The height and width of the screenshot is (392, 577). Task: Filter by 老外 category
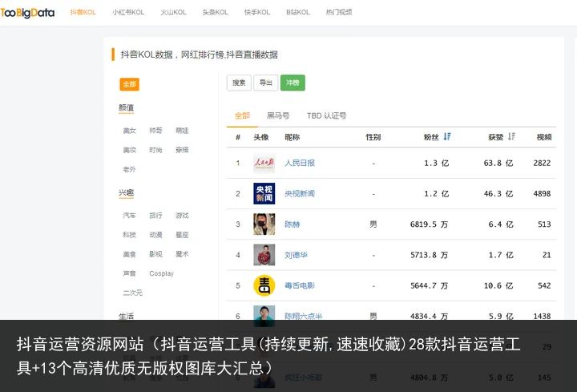point(130,169)
